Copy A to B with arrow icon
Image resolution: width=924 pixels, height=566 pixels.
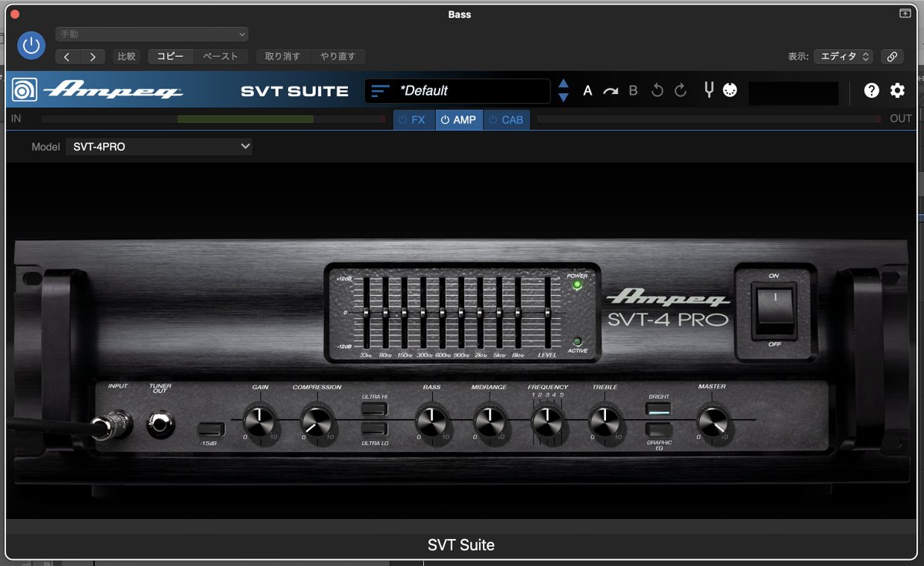[x=611, y=91]
